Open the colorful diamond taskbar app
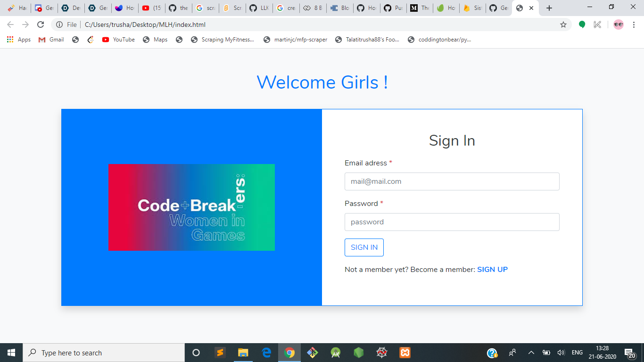 pyautogui.click(x=312, y=353)
